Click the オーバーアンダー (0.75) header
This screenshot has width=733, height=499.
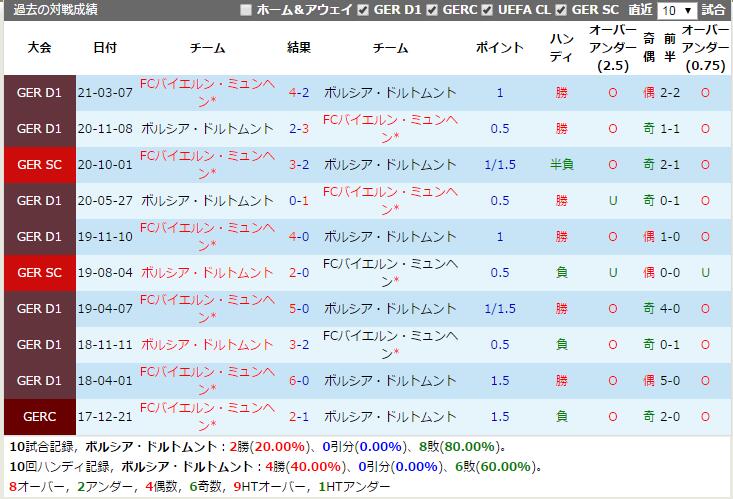click(x=705, y=47)
